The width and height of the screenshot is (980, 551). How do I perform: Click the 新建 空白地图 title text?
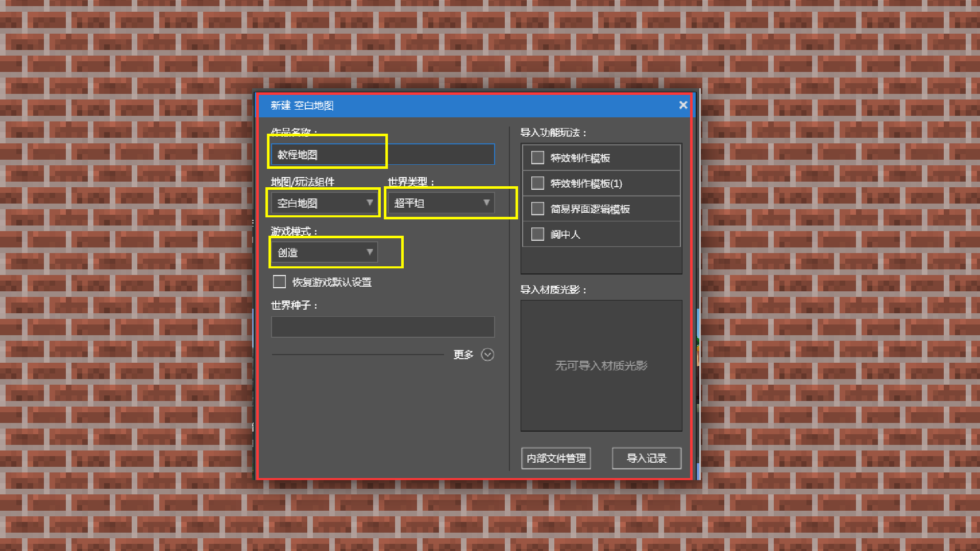[x=302, y=106]
